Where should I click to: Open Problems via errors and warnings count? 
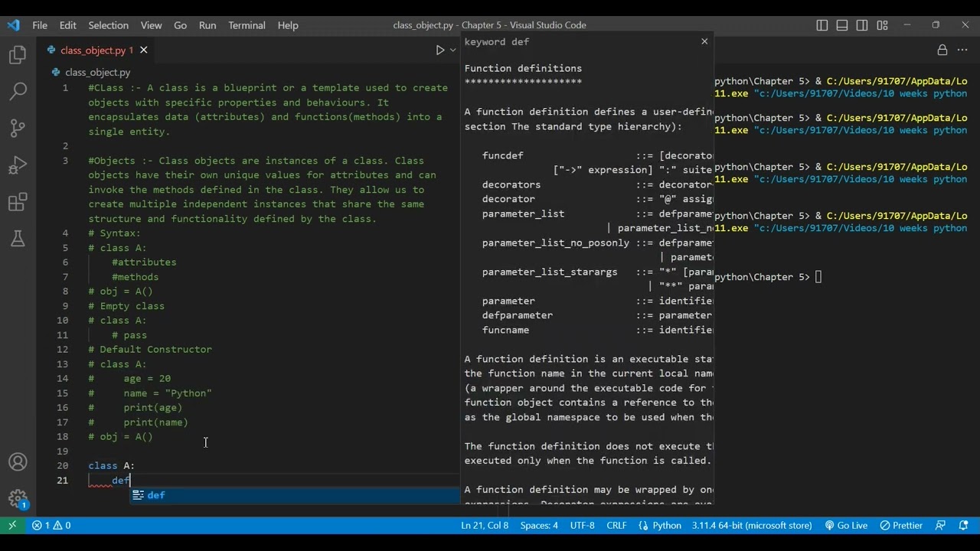click(51, 526)
